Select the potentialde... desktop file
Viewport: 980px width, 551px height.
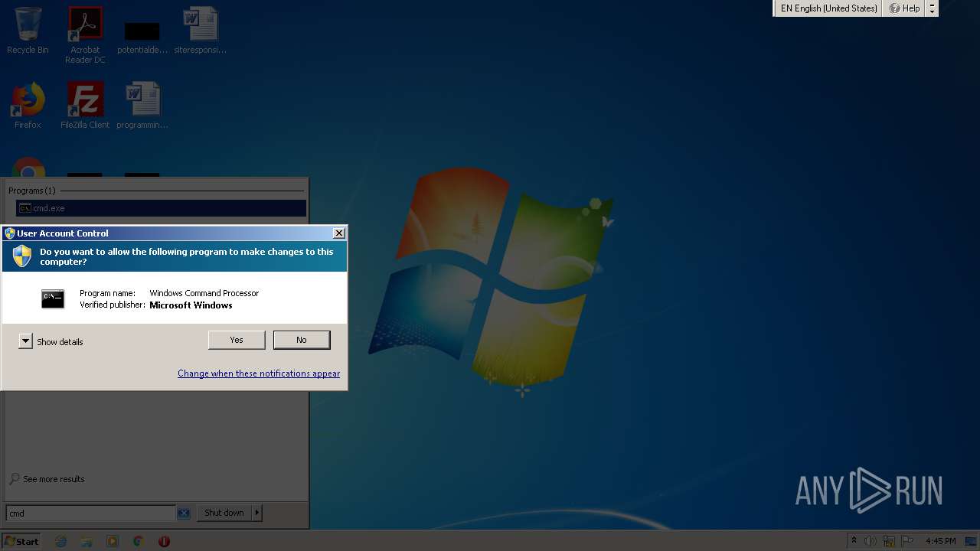[142, 37]
